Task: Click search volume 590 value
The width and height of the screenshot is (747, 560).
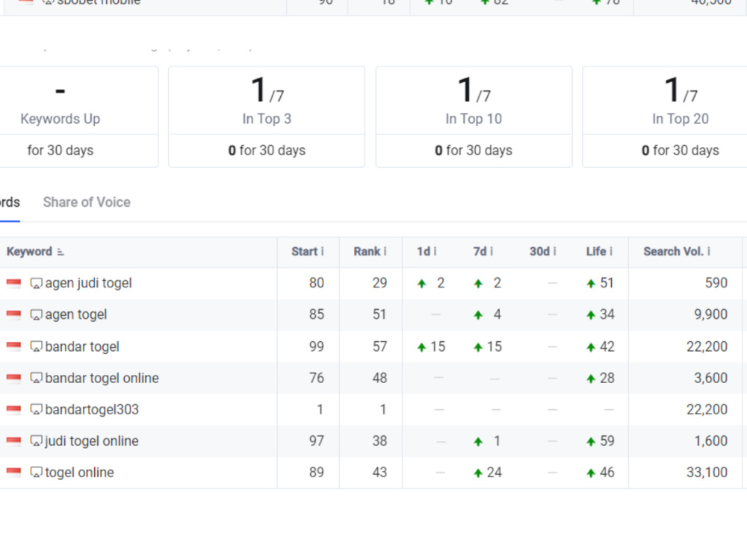Action: 716,283
